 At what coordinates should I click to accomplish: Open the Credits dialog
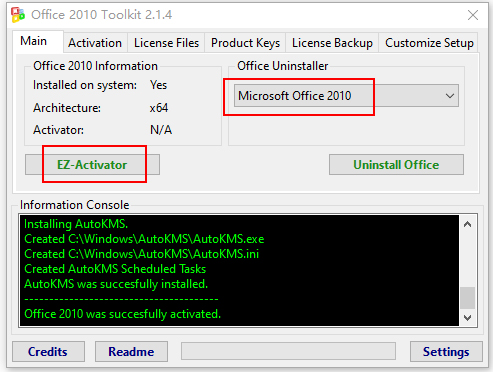pos(48,351)
